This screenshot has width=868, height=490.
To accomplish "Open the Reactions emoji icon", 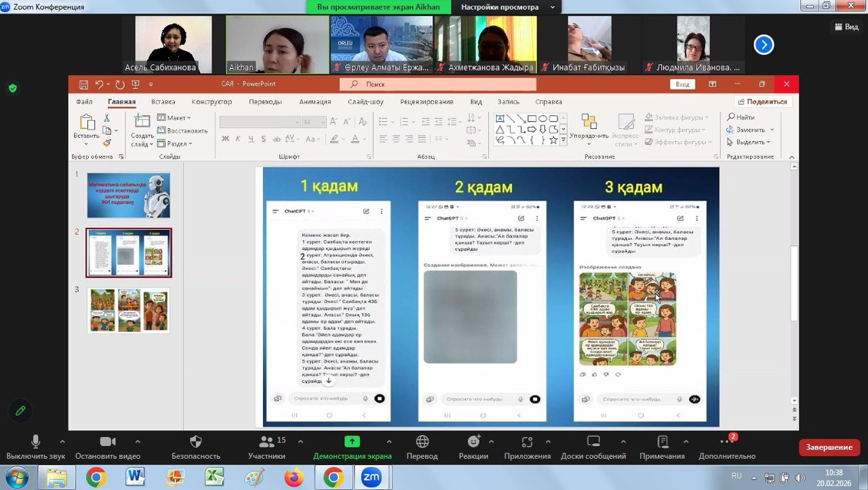I will 473,442.
